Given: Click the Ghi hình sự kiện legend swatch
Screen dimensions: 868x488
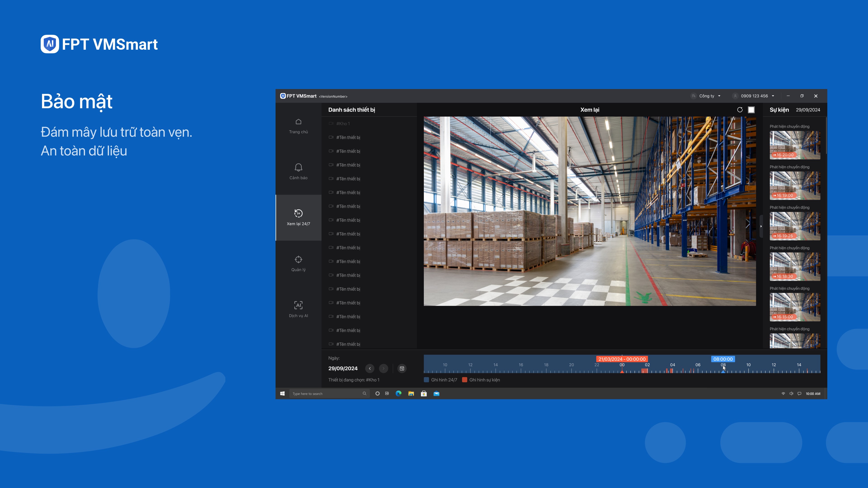Looking at the screenshot, I should tap(465, 380).
